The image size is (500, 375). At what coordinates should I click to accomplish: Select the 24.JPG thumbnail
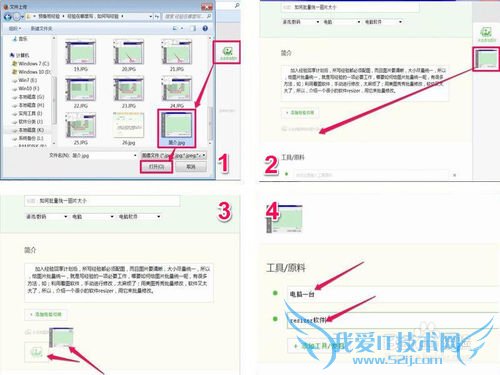point(176,89)
